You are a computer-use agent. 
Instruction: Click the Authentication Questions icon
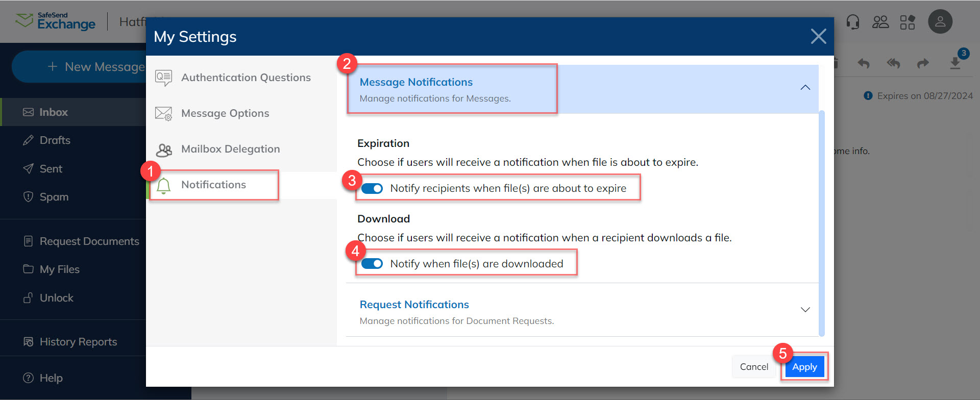pos(163,78)
